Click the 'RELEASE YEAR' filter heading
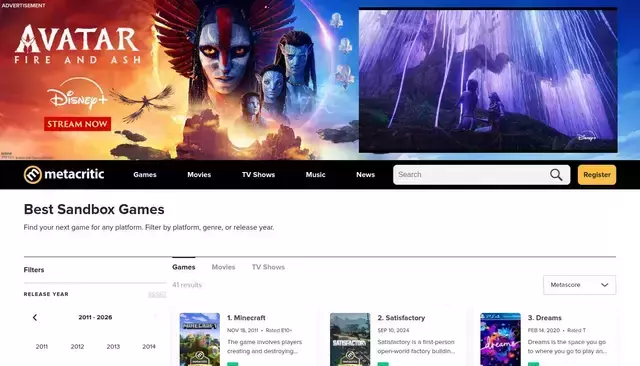 46,294
